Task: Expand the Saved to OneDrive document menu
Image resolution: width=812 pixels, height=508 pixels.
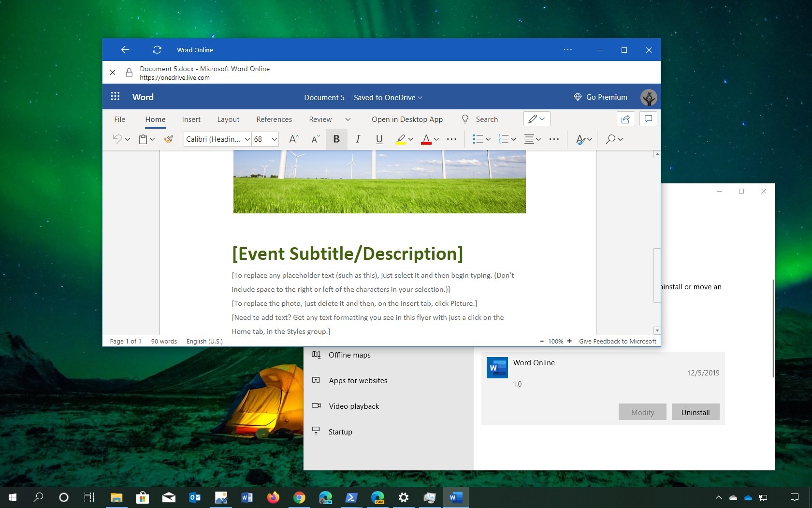Action: click(420, 97)
